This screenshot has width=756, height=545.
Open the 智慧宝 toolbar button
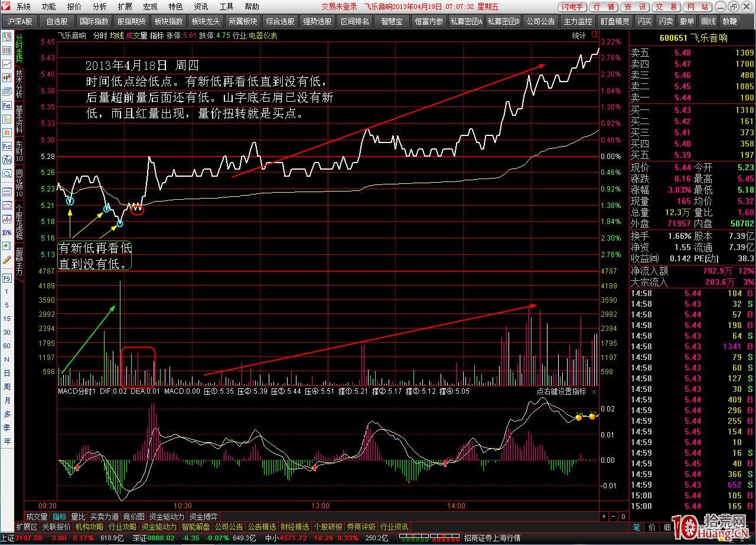click(x=392, y=21)
